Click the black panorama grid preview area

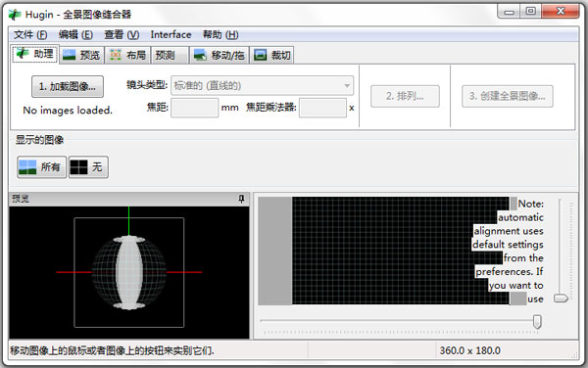click(401, 251)
